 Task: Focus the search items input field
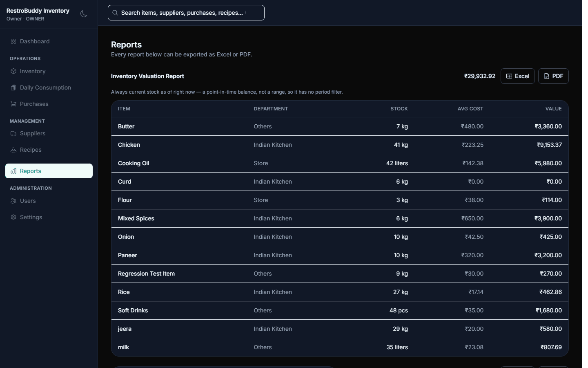tap(186, 13)
